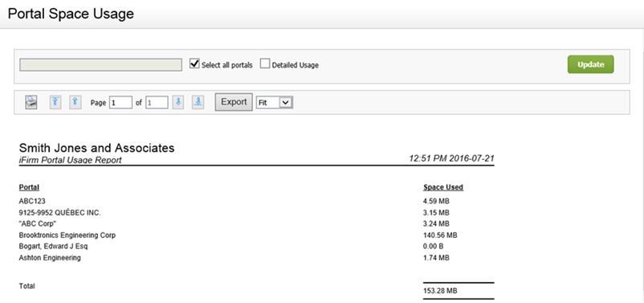Jump to last page icon

point(198,102)
